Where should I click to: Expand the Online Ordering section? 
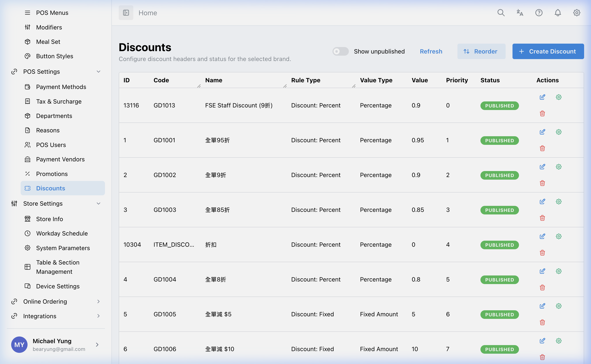click(98, 301)
